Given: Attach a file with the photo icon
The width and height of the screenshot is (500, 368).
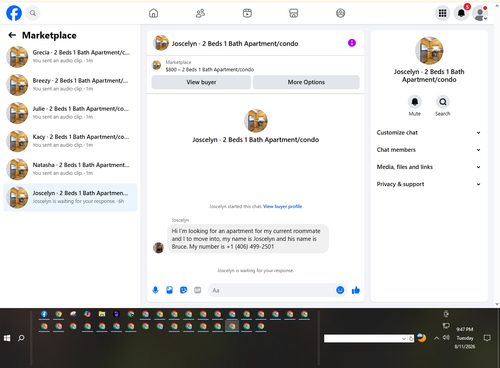Looking at the screenshot, I should [x=169, y=290].
